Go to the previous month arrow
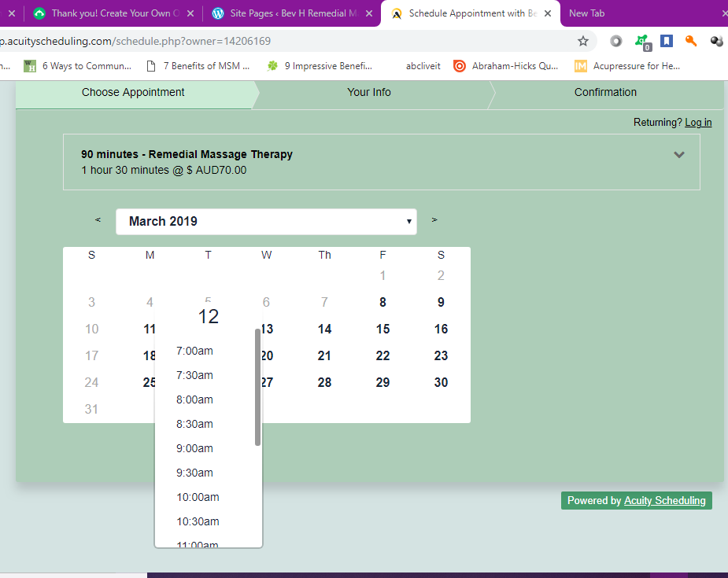The height and width of the screenshot is (578, 728). pyautogui.click(x=98, y=220)
